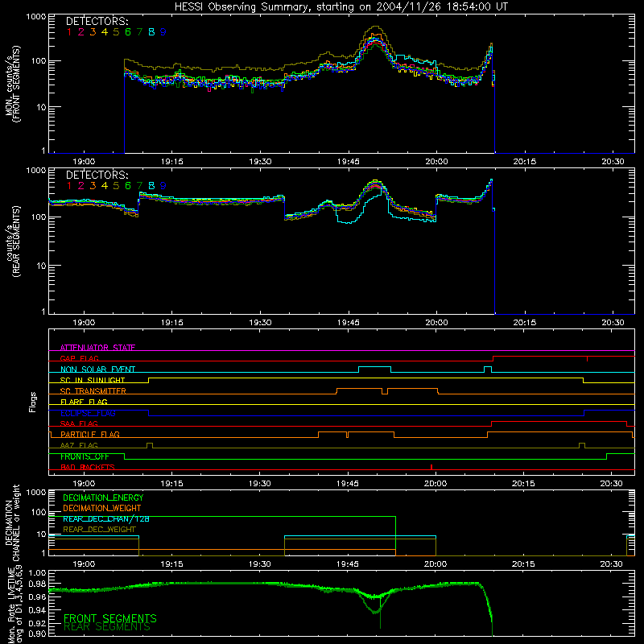The height and width of the screenshot is (644, 644).
Task: Click the FRONT SEGMENTS livetime legend label
Action: point(110,618)
